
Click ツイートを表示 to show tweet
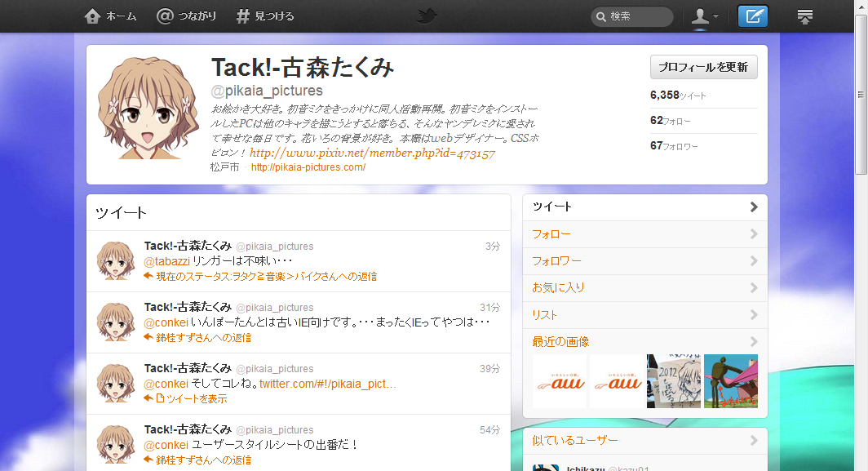[x=197, y=399]
